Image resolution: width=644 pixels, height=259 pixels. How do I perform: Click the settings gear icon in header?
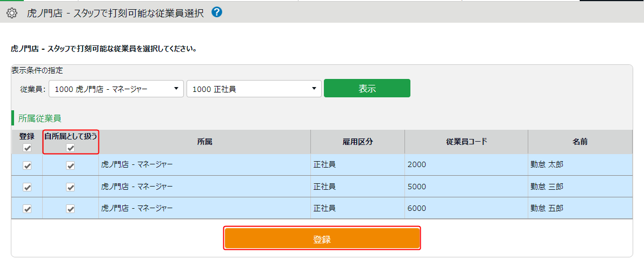click(12, 14)
